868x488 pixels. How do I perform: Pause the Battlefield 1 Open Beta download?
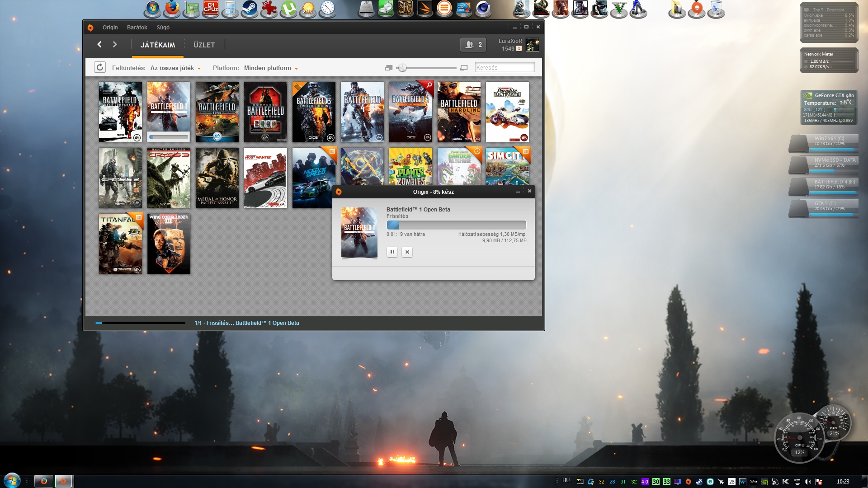click(392, 252)
